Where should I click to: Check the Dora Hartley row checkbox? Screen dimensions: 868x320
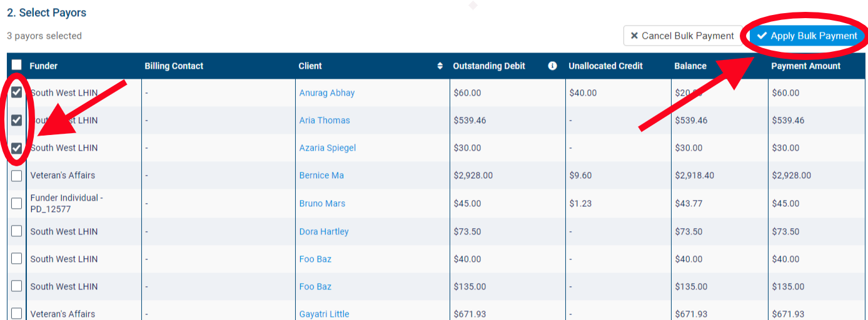coord(17,231)
